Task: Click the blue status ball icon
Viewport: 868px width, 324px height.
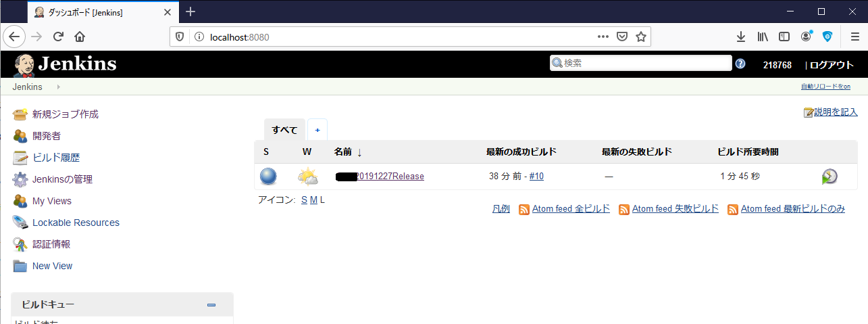Action: [268, 177]
